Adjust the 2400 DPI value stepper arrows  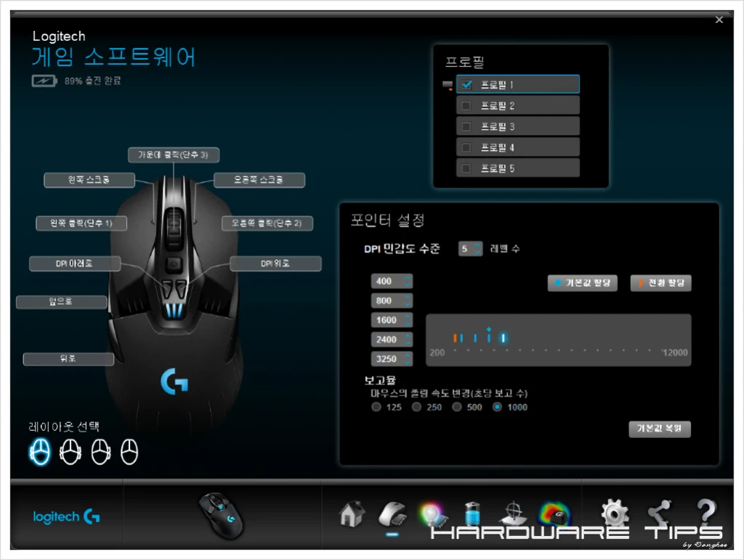tap(408, 339)
